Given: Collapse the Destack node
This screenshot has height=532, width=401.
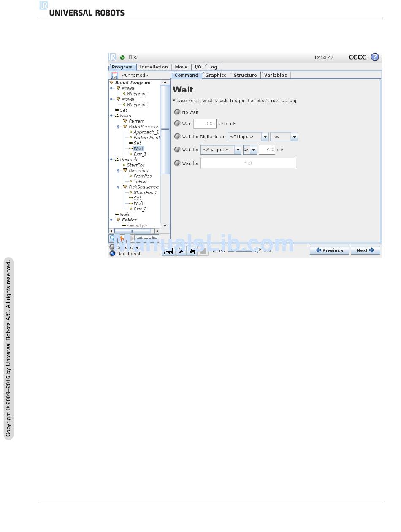Looking at the screenshot, I should click(111, 160).
